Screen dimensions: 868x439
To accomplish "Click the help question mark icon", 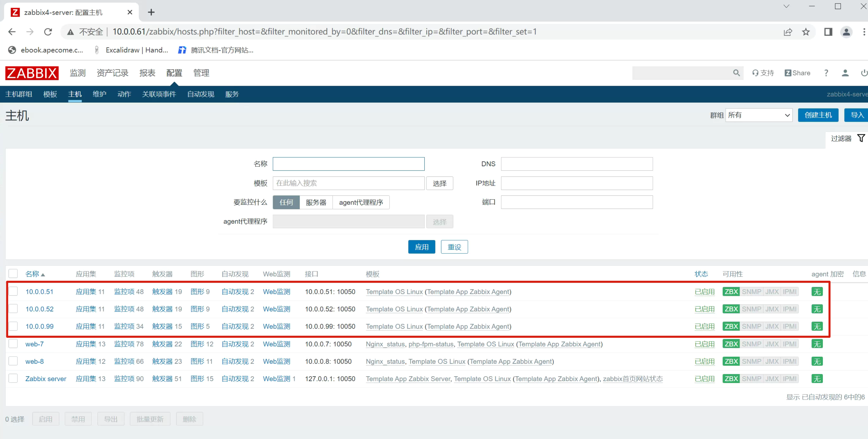I will tap(826, 73).
